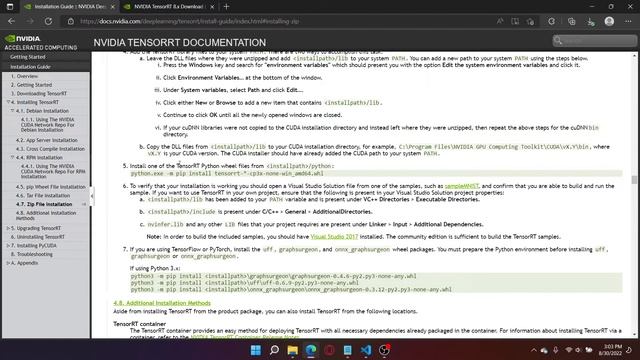The image size is (640, 360).
Task: Click the page vertical scrollbar thumb
Action: (x=634, y=180)
